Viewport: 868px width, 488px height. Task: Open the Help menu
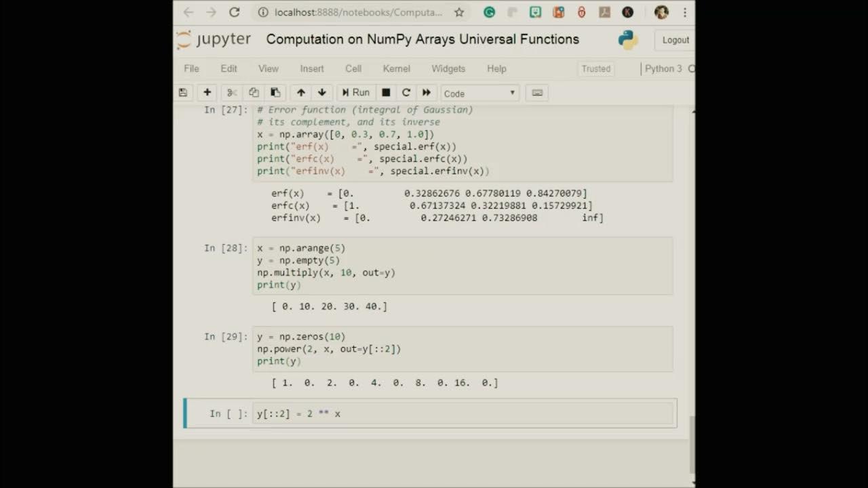point(496,68)
